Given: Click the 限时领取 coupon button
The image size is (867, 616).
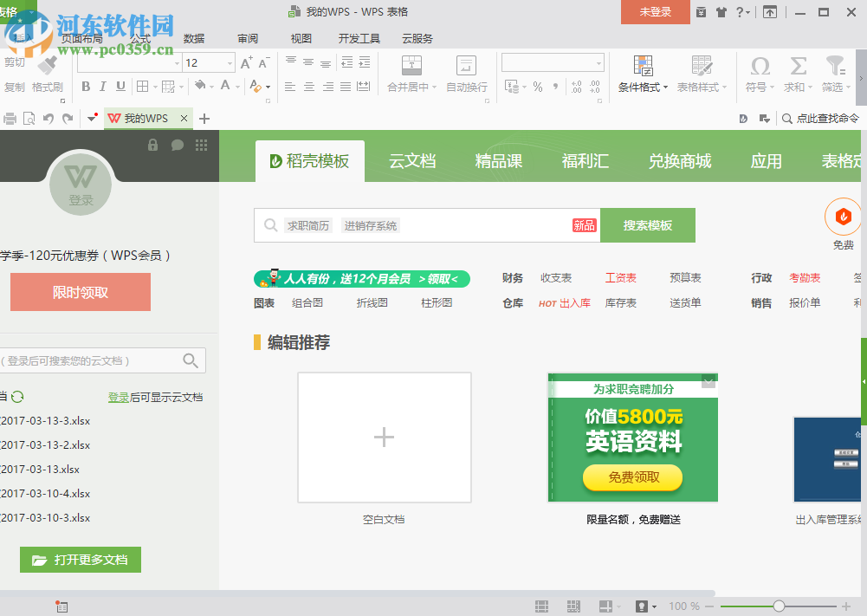Looking at the screenshot, I should (80, 292).
